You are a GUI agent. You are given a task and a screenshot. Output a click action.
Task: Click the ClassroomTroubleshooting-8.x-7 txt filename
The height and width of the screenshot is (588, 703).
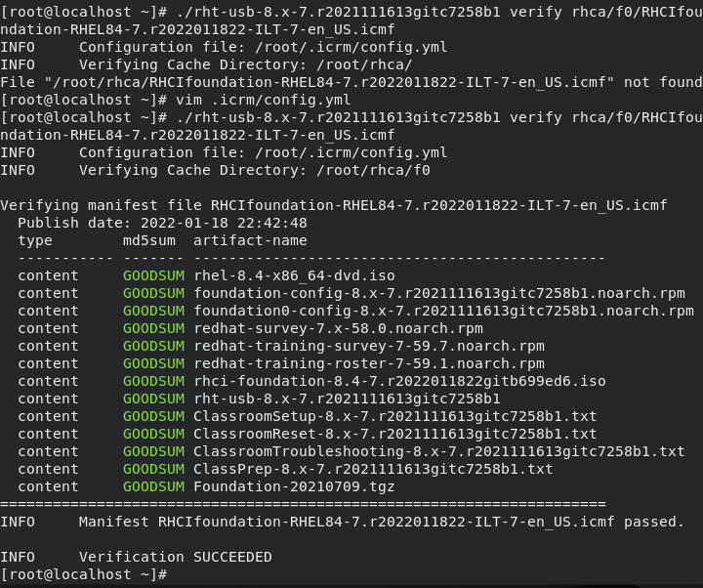439,451
